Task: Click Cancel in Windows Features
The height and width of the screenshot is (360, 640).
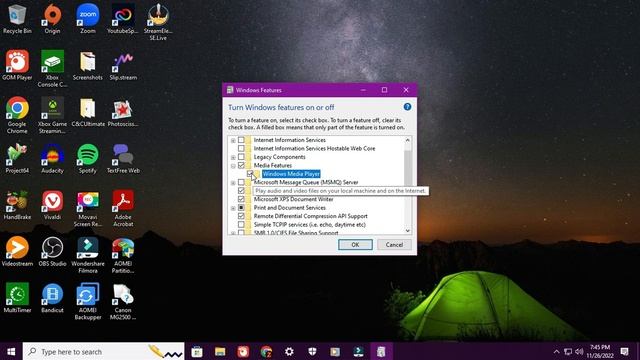Action: pos(394,244)
